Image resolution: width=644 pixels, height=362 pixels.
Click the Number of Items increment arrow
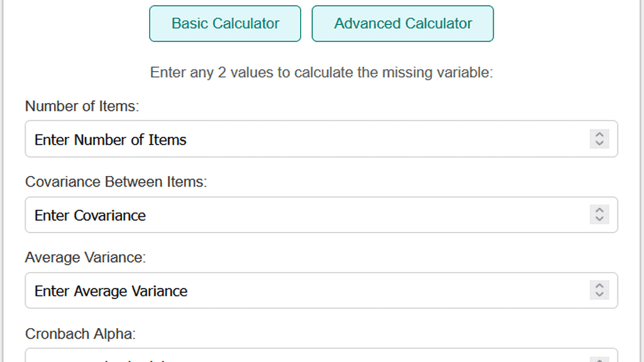click(599, 135)
